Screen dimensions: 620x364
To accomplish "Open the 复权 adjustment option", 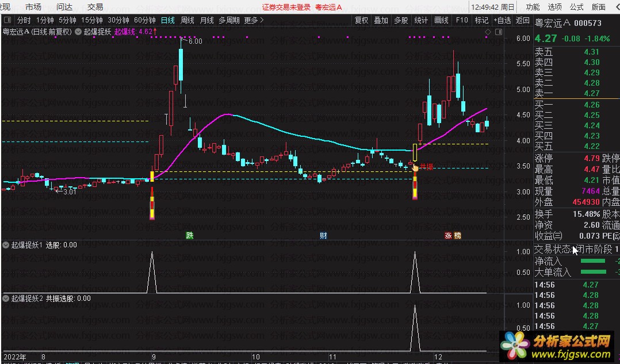I will coord(361,20).
